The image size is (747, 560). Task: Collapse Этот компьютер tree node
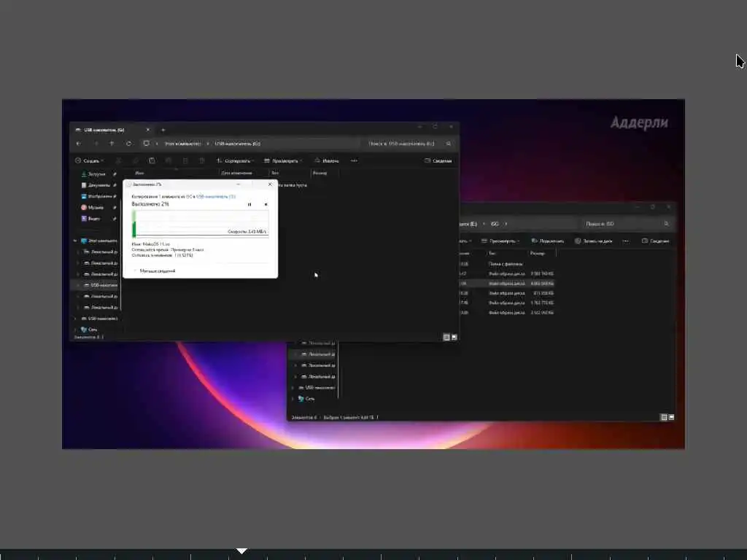[75, 241]
